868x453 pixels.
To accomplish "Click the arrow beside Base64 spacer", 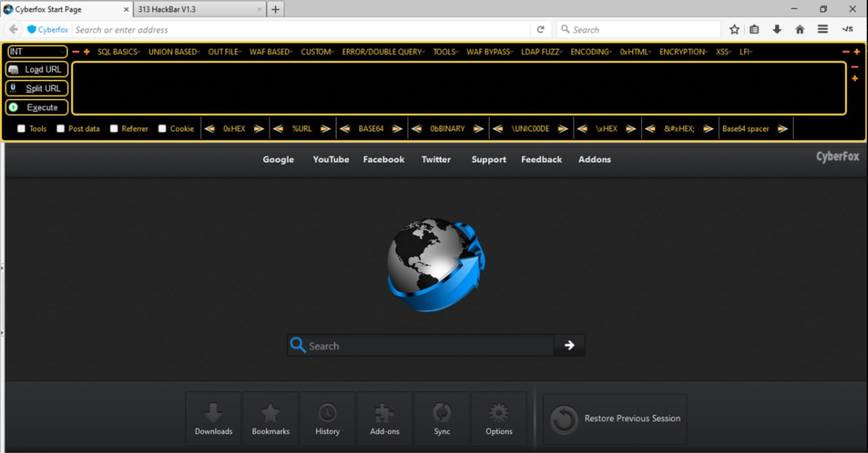I will [x=782, y=129].
